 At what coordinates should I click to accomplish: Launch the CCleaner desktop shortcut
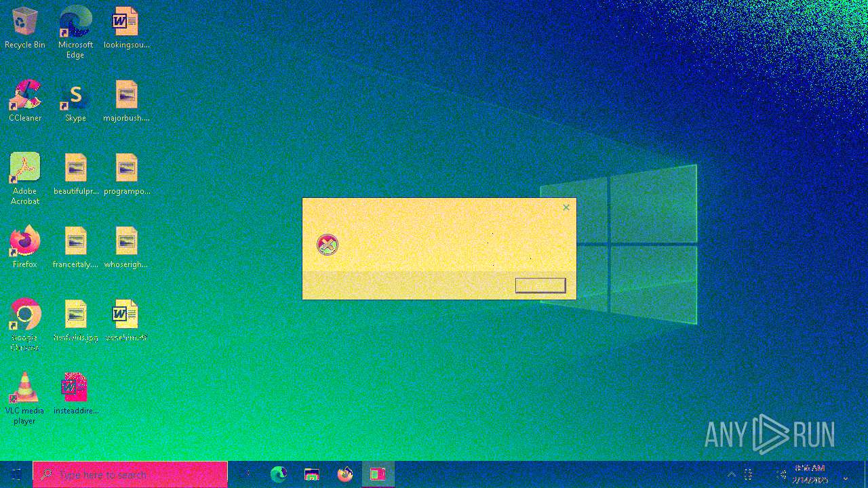point(25,102)
